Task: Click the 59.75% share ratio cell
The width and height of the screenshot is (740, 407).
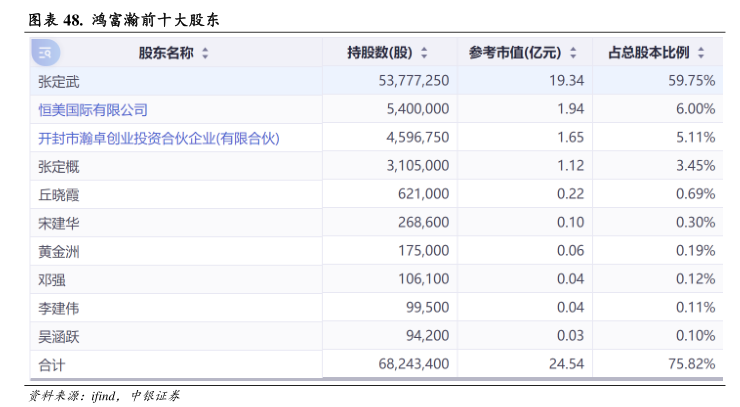Action: click(692, 81)
